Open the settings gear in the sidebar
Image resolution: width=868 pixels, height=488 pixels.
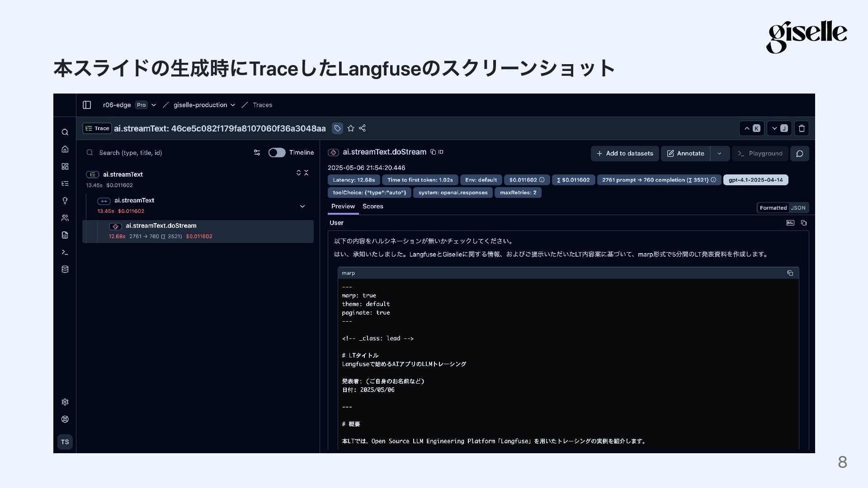point(65,402)
